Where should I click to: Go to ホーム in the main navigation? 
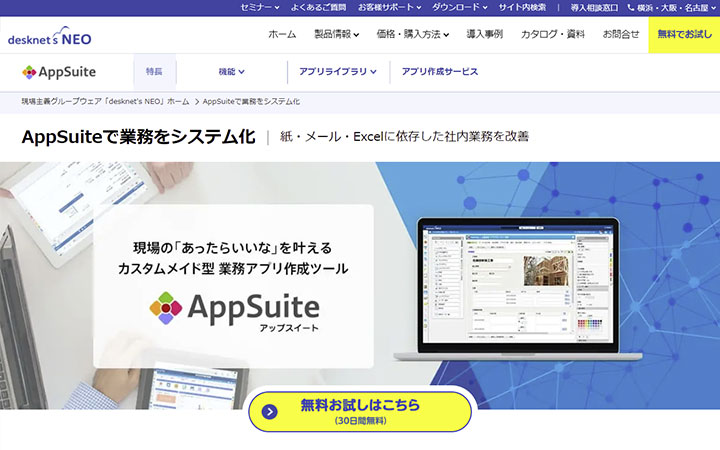[x=282, y=34]
